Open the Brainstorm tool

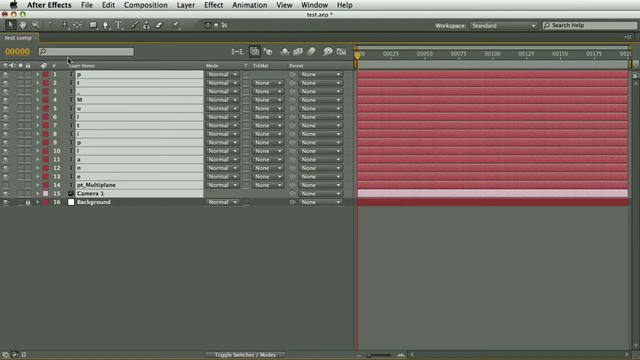[x=327, y=51]
